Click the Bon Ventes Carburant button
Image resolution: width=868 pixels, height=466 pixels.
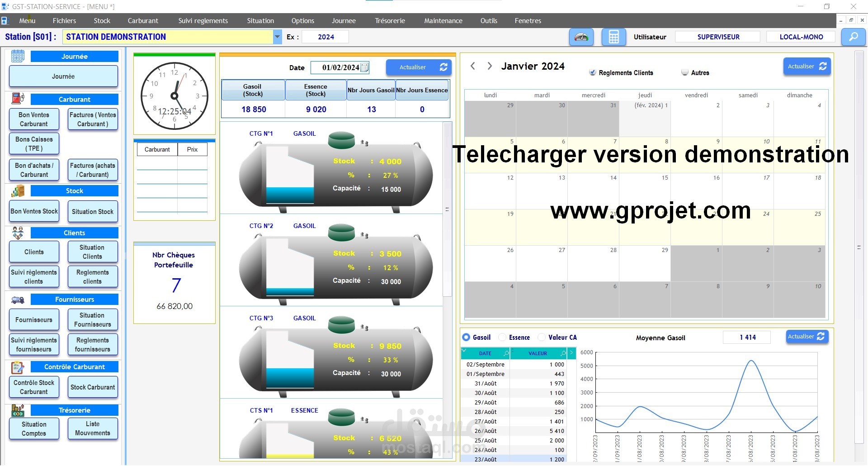pos(34,119)
